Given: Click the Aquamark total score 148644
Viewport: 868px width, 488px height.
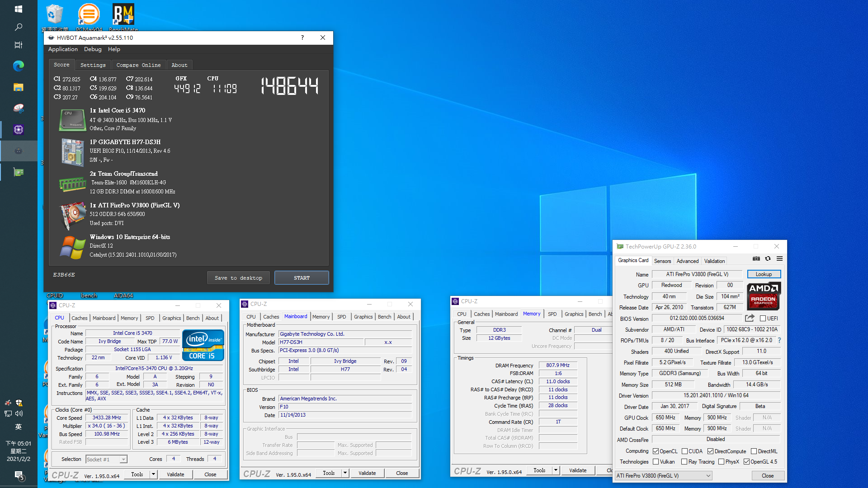Looking at the screenshot, I should pos(290,86).
